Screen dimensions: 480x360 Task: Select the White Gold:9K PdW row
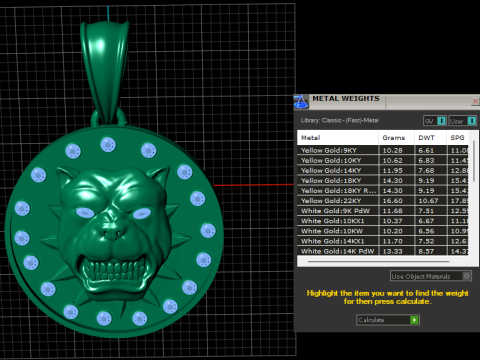[x=383, y=211]
